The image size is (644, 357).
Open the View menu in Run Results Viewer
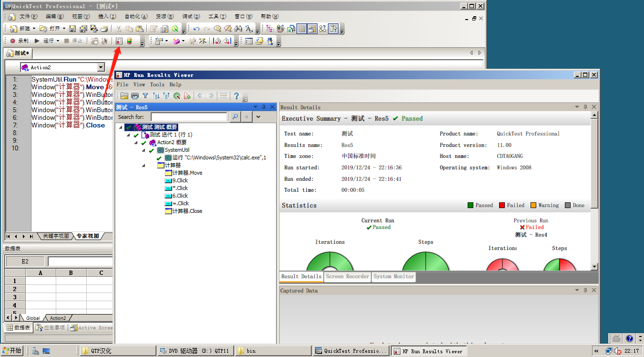[139, 84]
